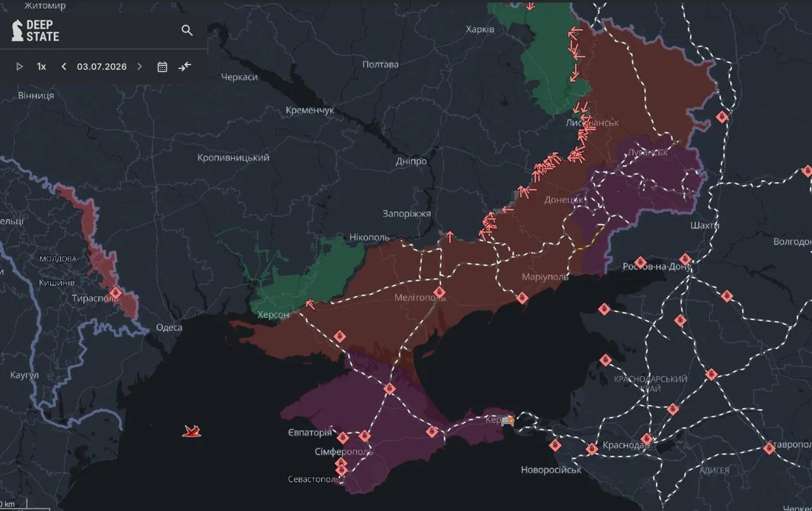Image resolution: width=812 pixels, height=511 pixels.
Task: Change the 1x playback speed
Action: (41, 67)
